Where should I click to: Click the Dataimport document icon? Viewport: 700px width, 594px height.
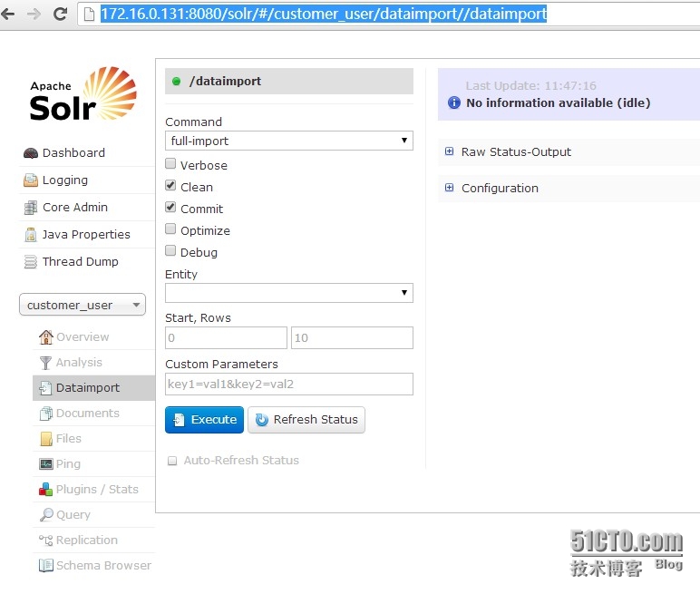pyautogui.click(x=45, y=388)
